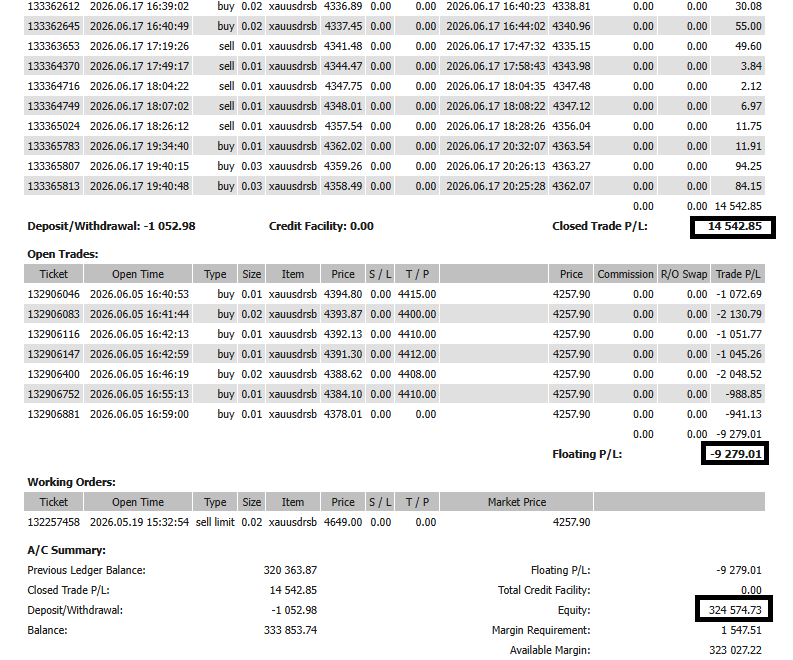The width and height of the screenshot is (793, 660).
Task: Click the highlighted 14 542.85 total
Action: click(733, 227)
